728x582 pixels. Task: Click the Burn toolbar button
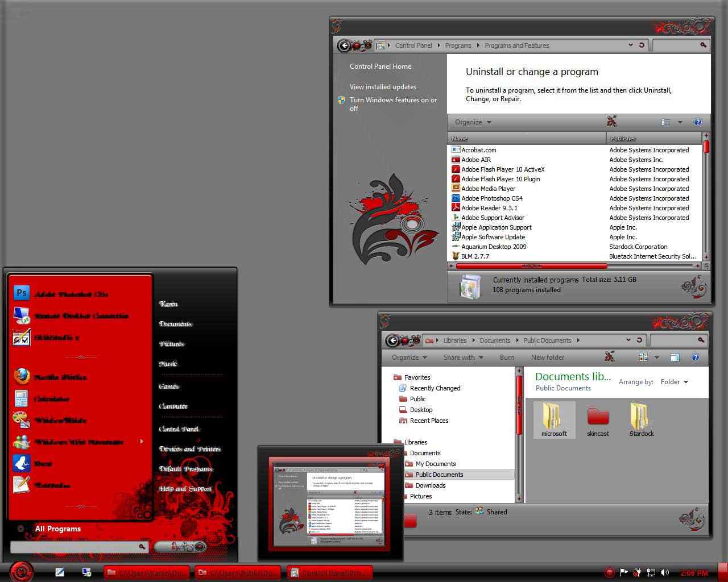507,357
